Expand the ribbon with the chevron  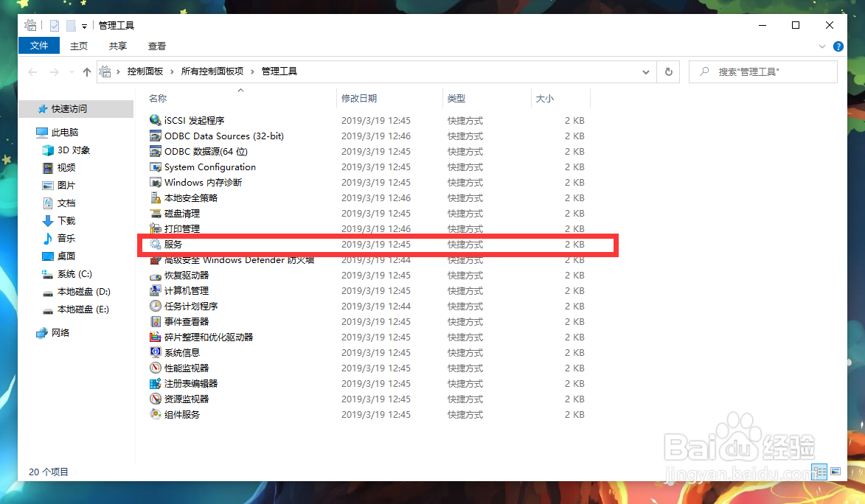pos(822,46)
